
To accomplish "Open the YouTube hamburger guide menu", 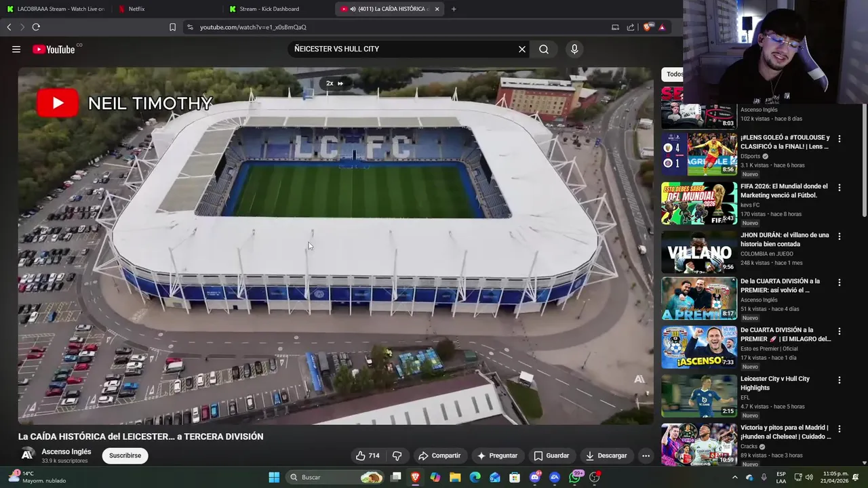I will point(16,49).
